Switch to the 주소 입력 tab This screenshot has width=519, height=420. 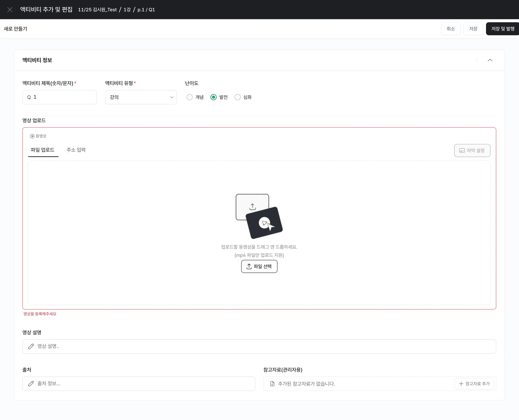point(76,150)
